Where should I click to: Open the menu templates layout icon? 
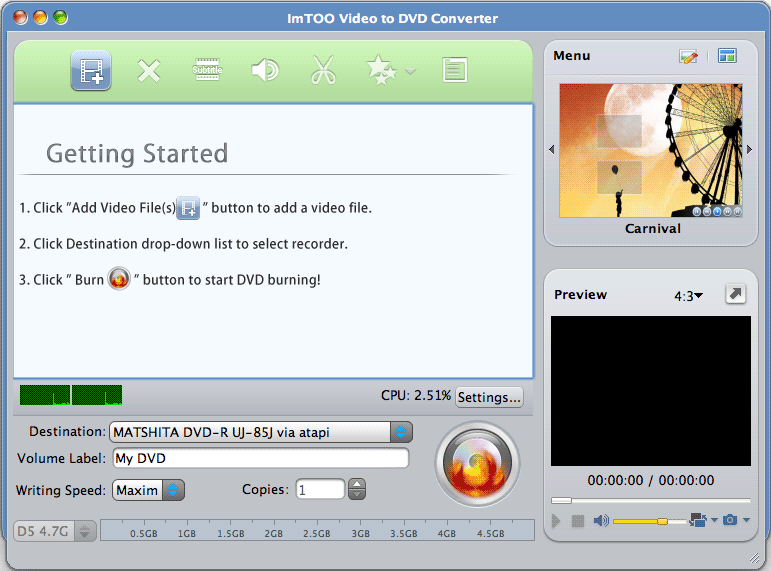pyautogui.click(x=727, y=57)
